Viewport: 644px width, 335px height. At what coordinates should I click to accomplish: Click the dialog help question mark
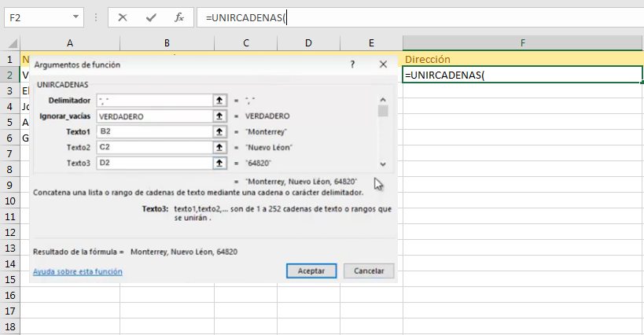point(352,64)
